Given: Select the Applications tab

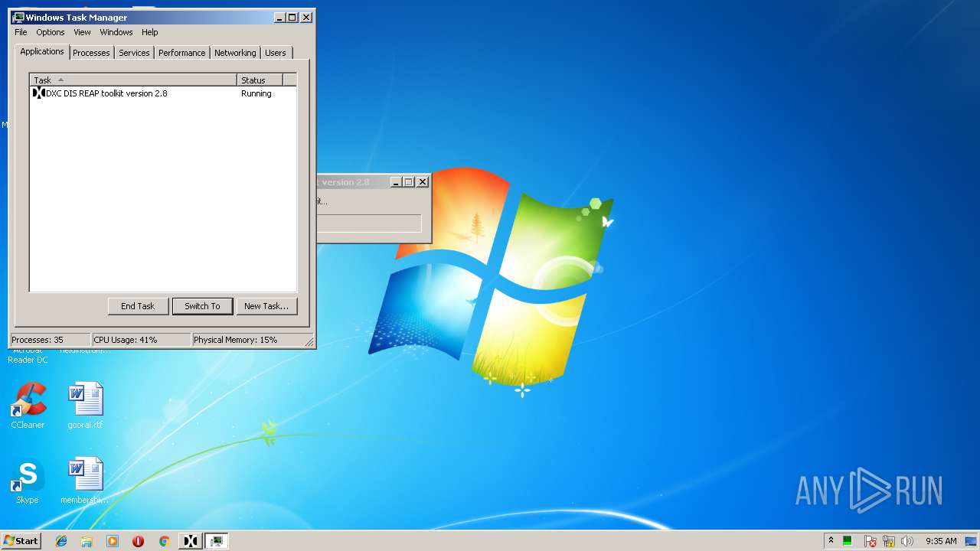Looking at the screenshot, I should 42,51.
